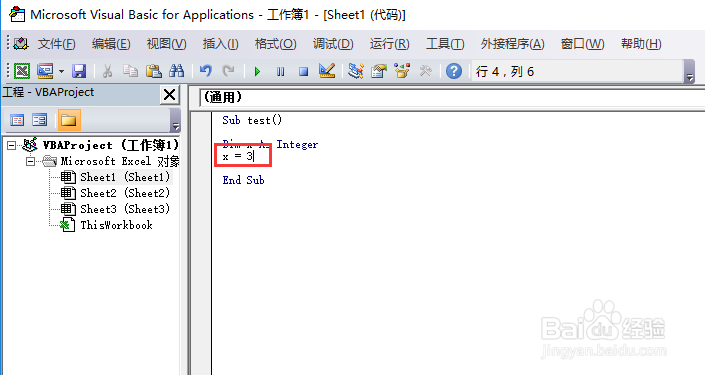Open toolbar options overflow arrow
705x375 pixels.
pyautogui.click(x=689, y=72)
